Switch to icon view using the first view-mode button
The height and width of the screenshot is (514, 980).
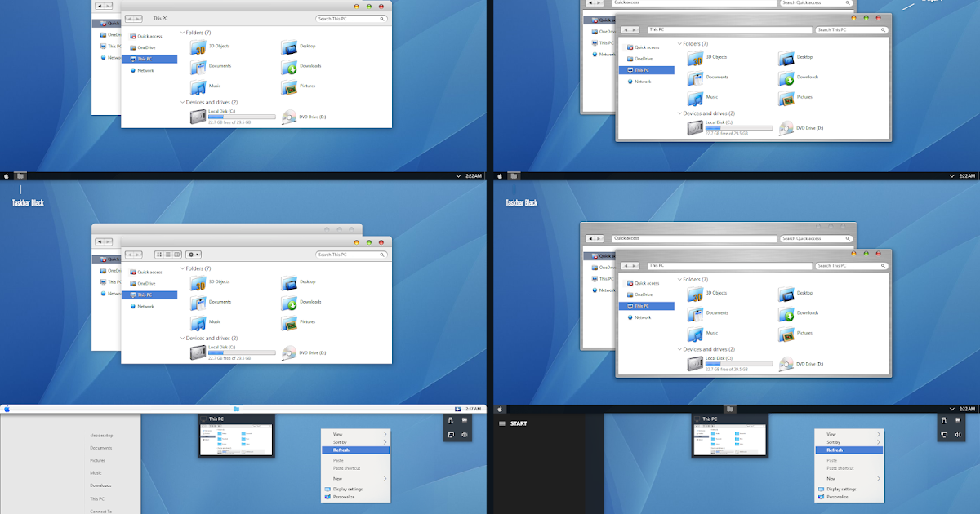point(159,255)
